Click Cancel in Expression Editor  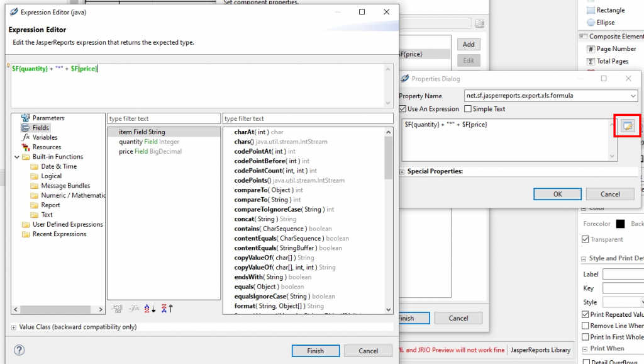click(368, 351)
